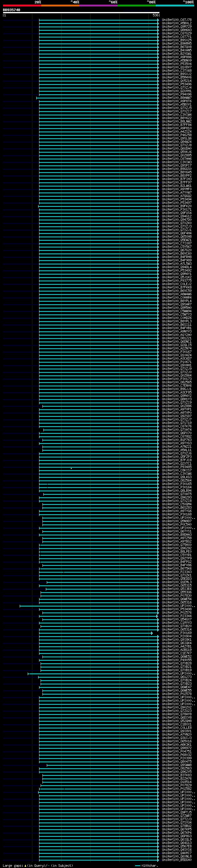Select the query name BB935740
The height and width of the screenshot is (868, 197).
click(x=11, y=10)
